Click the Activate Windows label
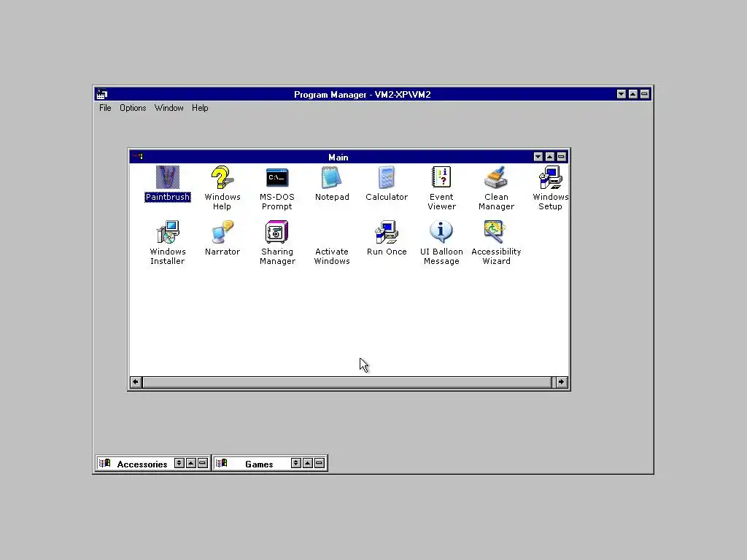The width and height of the screenshot is (747, 560). point(332,256)
